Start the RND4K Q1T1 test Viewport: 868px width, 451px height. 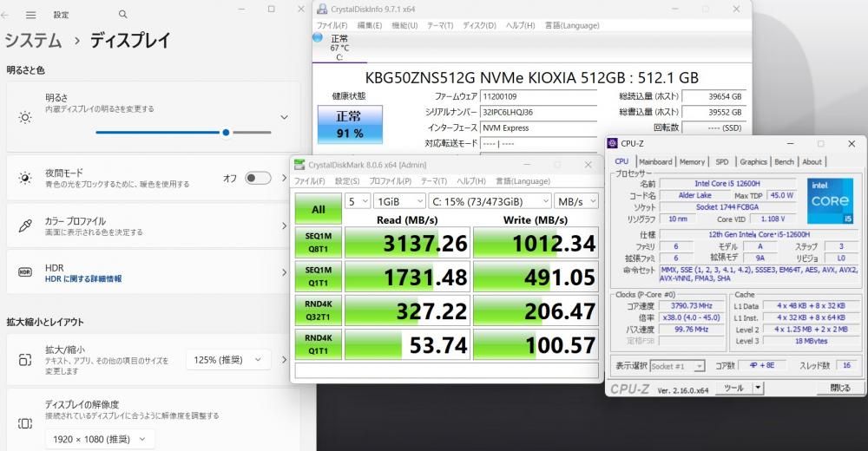[319, 344]
